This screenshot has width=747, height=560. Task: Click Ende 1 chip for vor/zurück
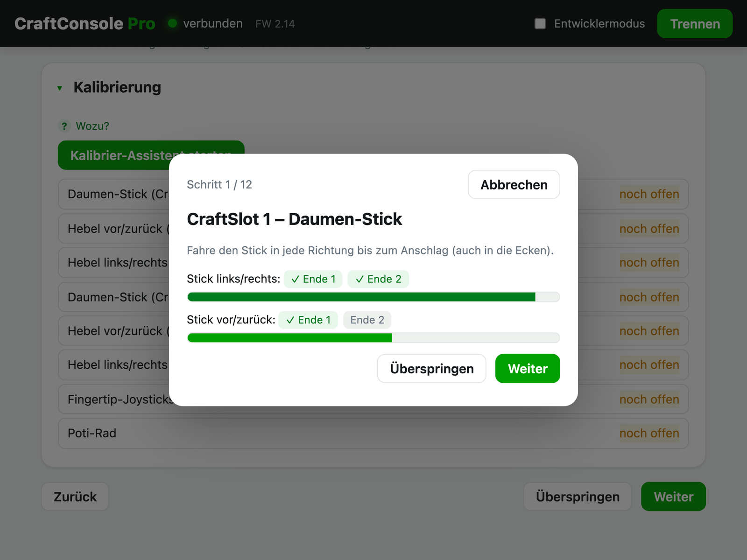(x=308, y=320)
